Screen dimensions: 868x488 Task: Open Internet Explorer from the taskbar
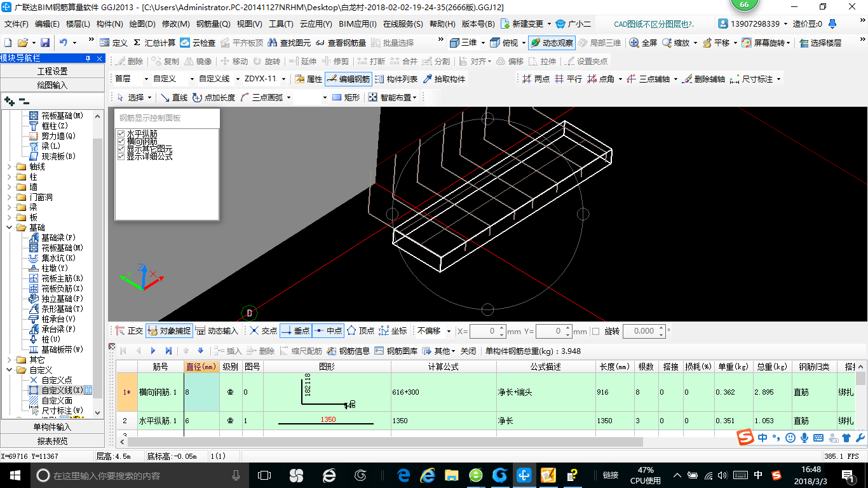(x=428, y=475)
